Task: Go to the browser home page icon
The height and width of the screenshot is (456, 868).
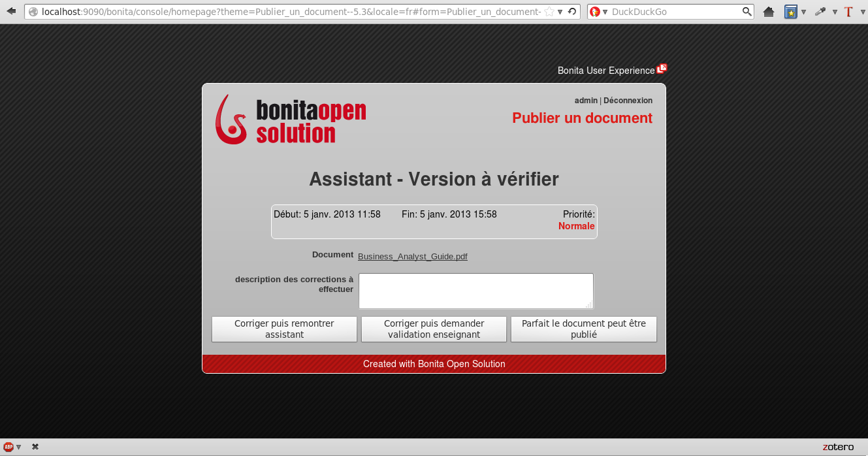Action: [x=769, y=12]
